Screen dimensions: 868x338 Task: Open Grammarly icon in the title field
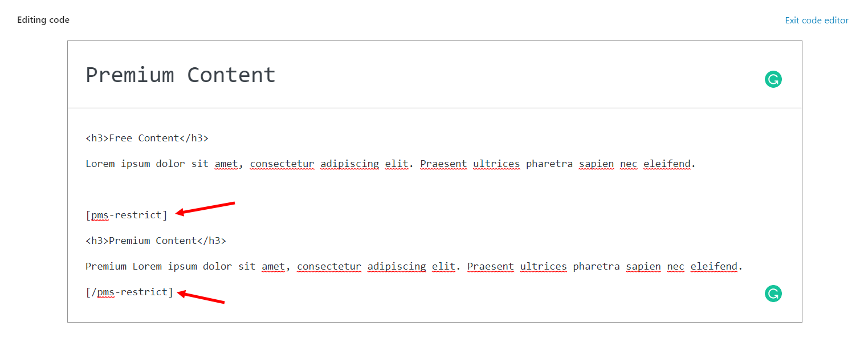[x=773, y=80]
